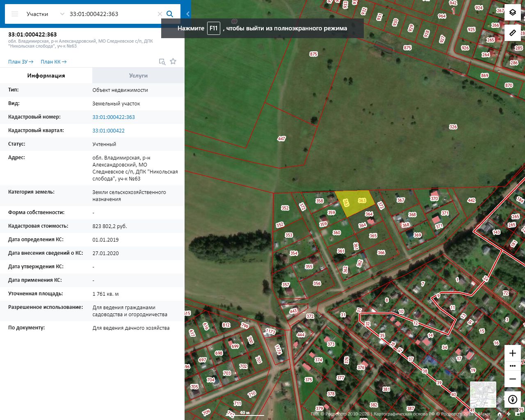Click the area value 1 761 кв. м
This screenshot has height=420, width=525.
[105, 294]
